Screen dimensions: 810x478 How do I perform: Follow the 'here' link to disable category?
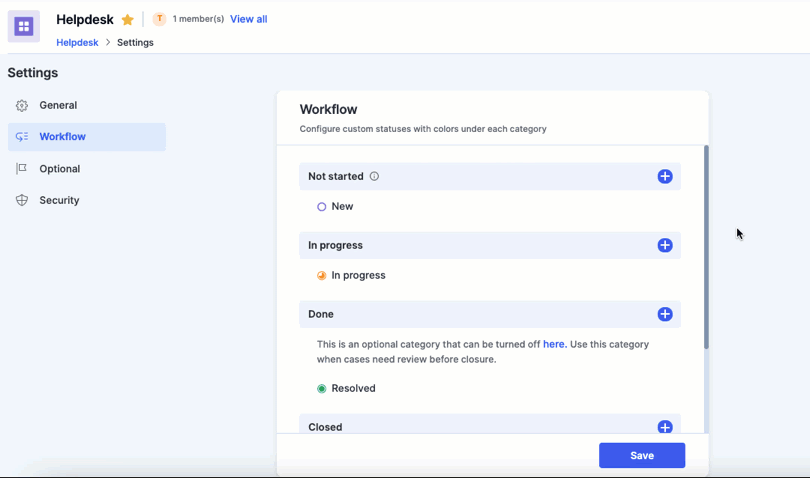(x=555, y=344)
